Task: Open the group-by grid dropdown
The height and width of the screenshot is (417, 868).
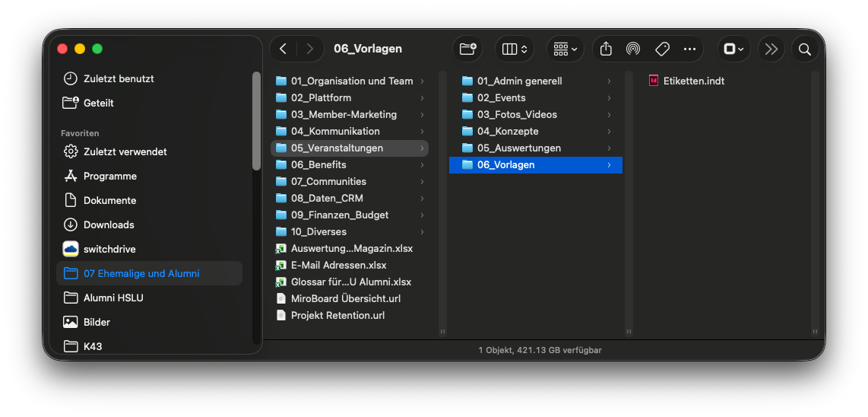Action: click(x=565, y=49)
